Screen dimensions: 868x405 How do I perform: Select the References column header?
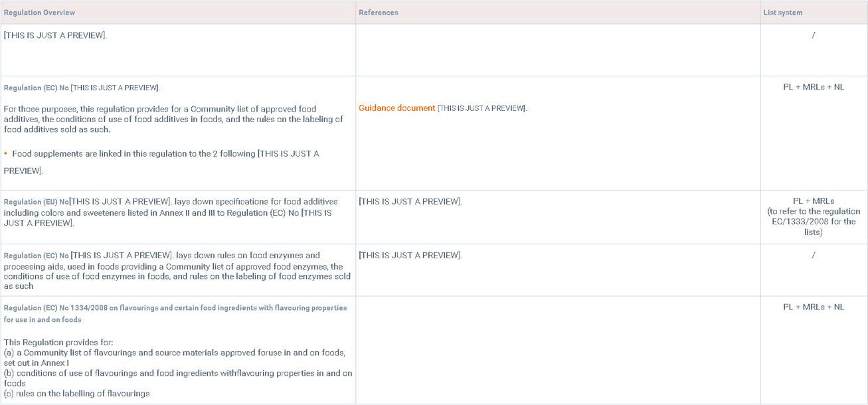(378, 13)
